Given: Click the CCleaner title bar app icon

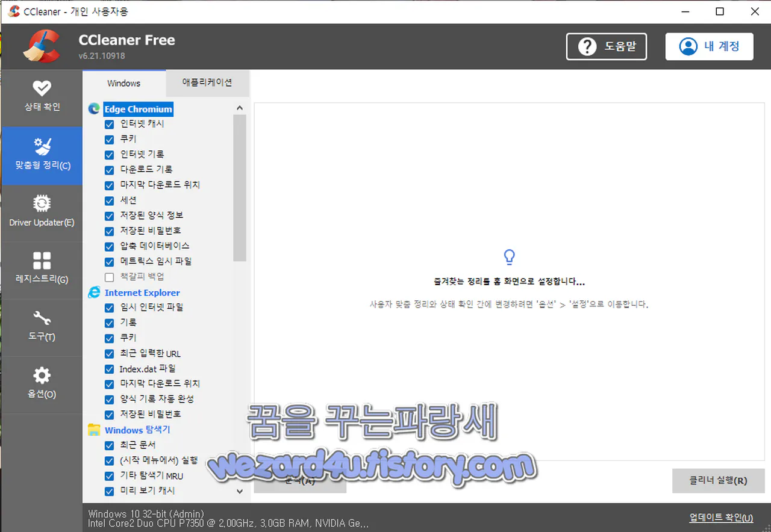Looking at the screenshot, I should [x=14, y=11].
